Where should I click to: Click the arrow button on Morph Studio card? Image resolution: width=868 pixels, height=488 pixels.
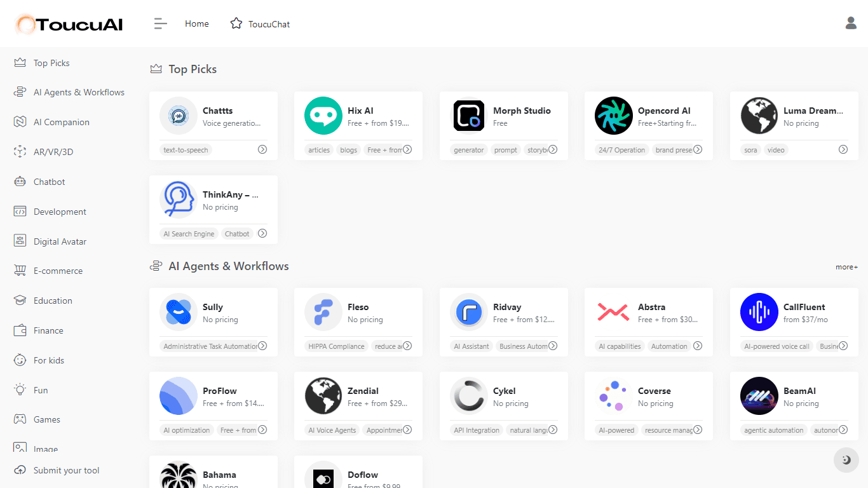pyautogui.click(x=553, y=149)
